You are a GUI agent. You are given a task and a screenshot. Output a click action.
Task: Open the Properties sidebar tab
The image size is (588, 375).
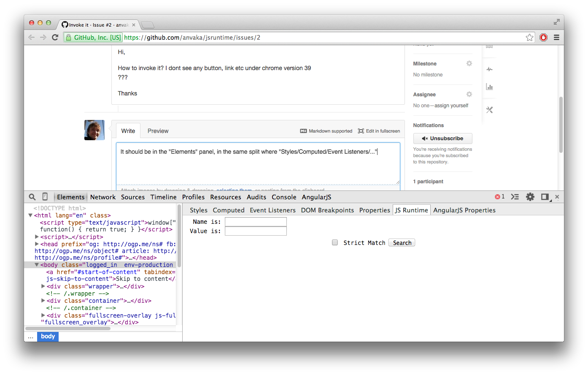375,210
